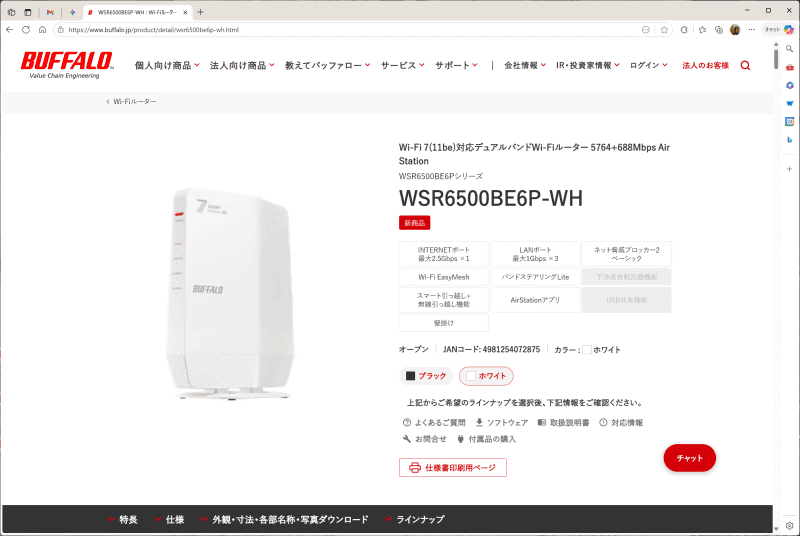This screenshot has height=536, width=800.
Task: Add page to favorites with star icon
Action: (664, 30)
